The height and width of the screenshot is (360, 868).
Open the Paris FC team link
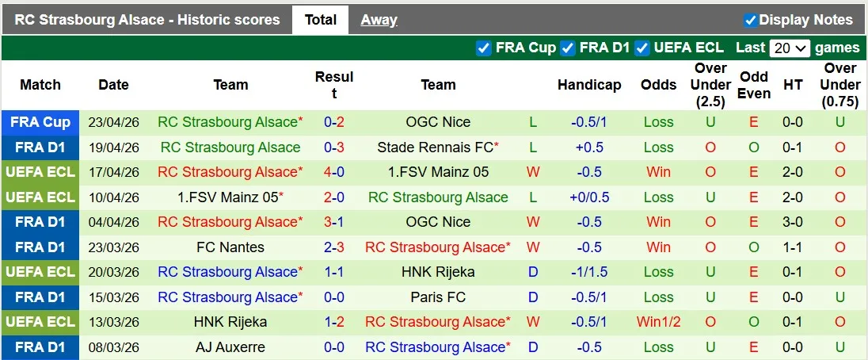pos(438,297)
